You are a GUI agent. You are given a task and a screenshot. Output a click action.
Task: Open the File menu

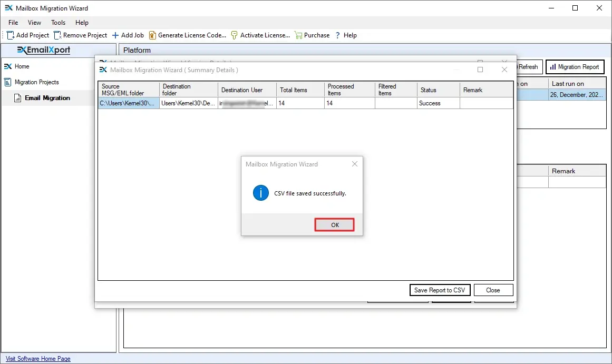pos(13,23)
